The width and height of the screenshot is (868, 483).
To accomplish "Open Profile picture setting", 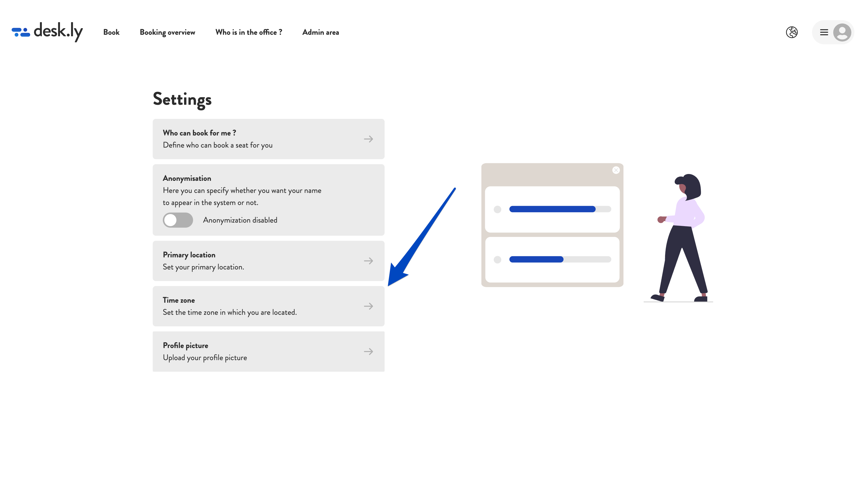I will click(x=269, y=351).
